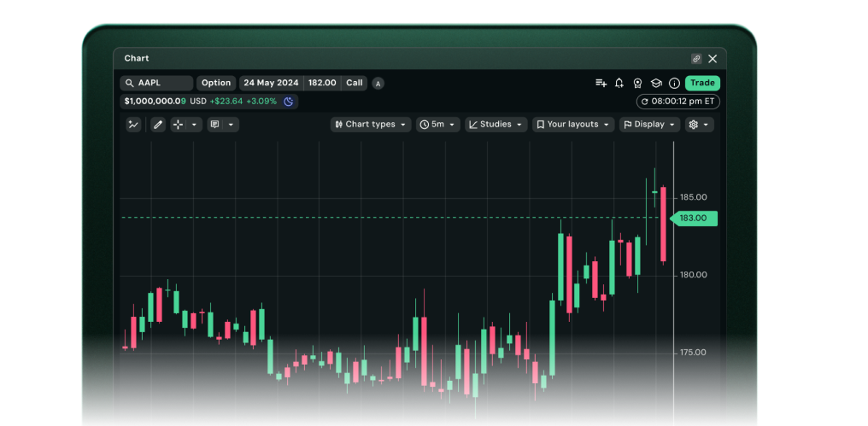
Task: Click the Option instrument type button
Action: click(x=216, y=83)
